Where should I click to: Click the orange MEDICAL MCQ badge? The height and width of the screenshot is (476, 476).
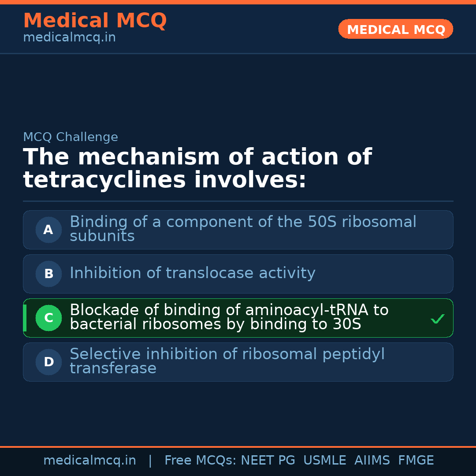pos(395,30)
